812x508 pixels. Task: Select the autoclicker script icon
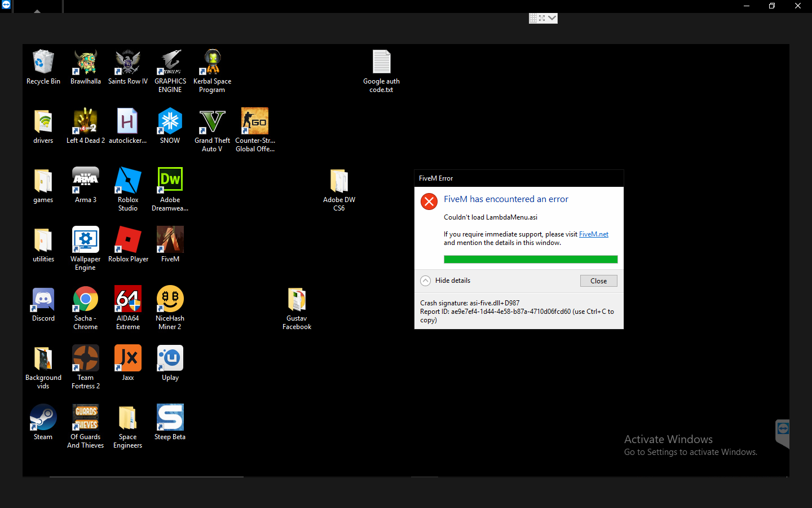(x=128, y=126)
